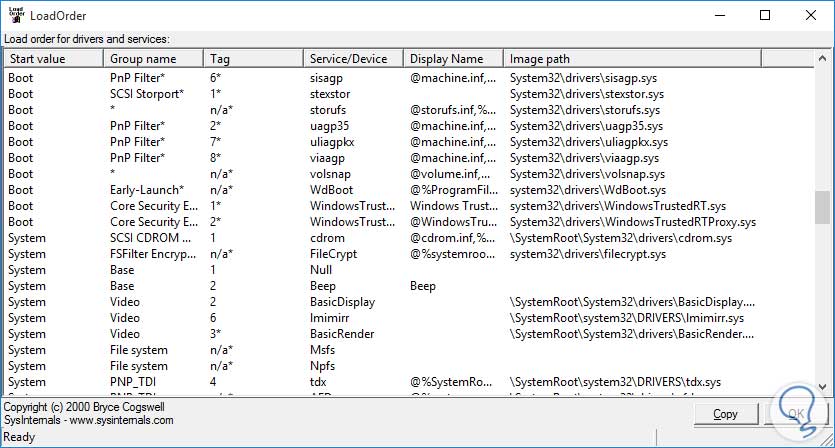Select the WdBoot service entry

click(x=331, y=190)
